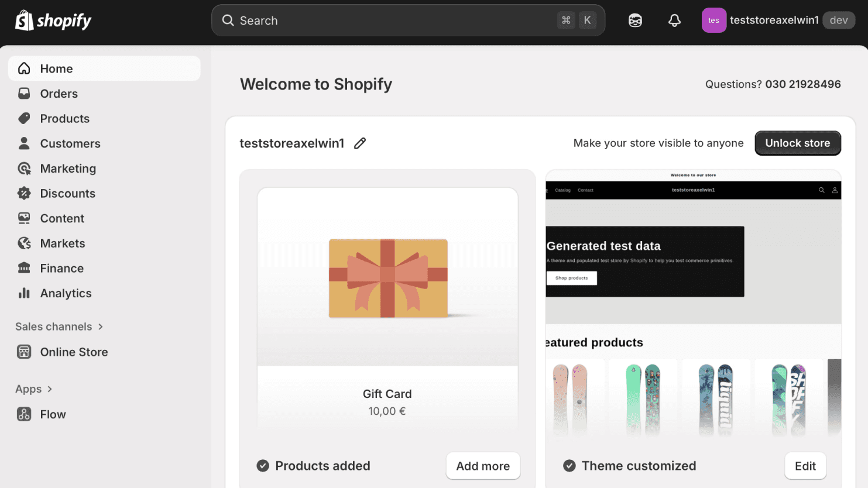
Task: Click the support ski-mask icon
Action: [x=635, y=20]
